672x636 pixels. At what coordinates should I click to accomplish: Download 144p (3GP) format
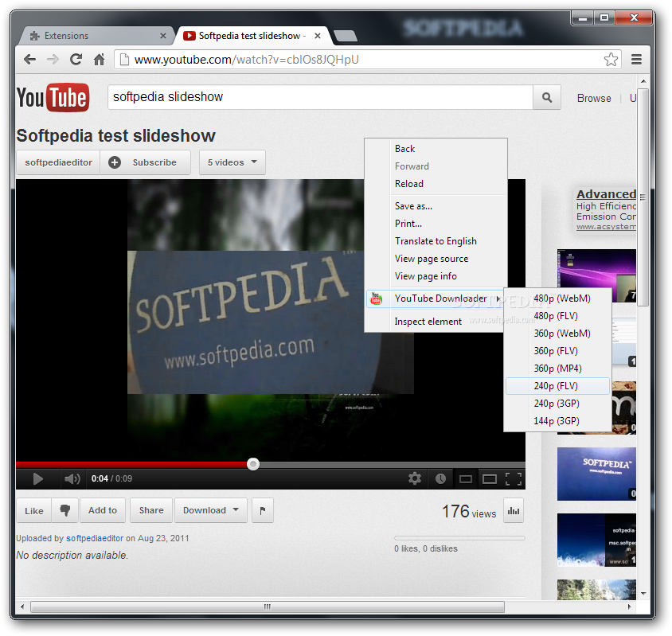click(557, 421)
